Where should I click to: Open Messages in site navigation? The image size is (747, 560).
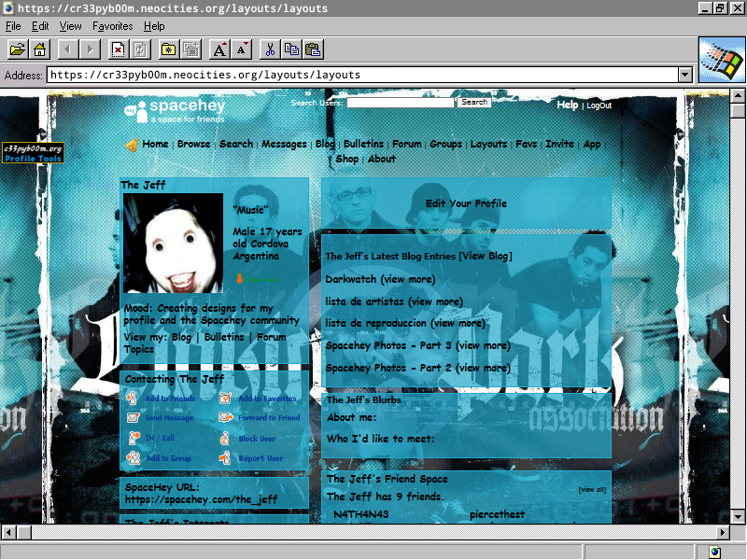tap(284, 144)
